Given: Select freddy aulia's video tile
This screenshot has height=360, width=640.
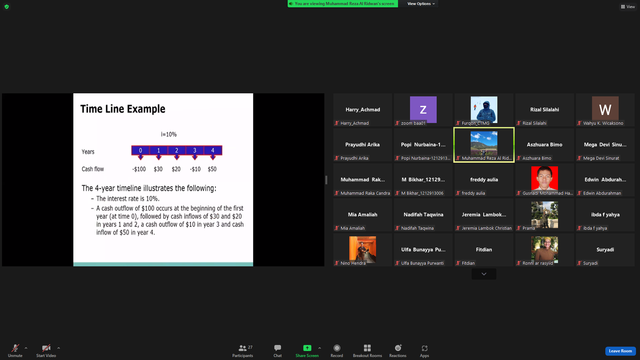Looking at the screenshot, I should (x=484, y=180).
